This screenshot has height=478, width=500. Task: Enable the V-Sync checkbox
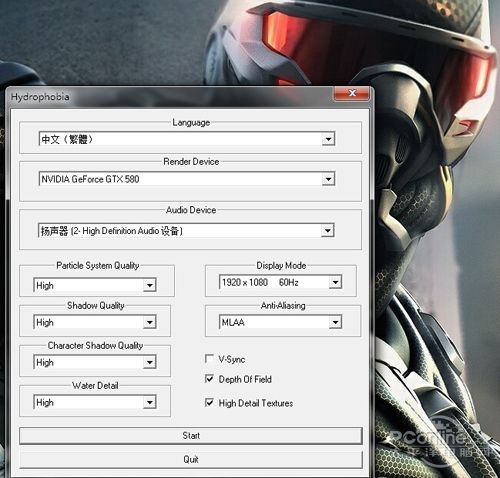pos(209,359)
